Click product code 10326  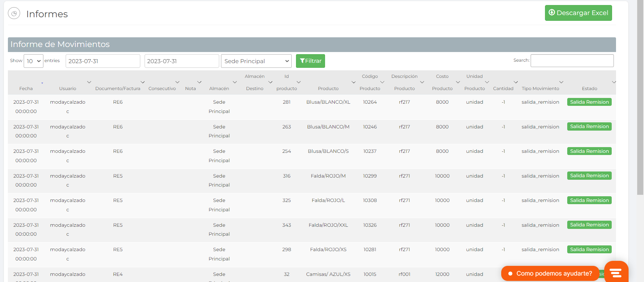pos(370,225)
